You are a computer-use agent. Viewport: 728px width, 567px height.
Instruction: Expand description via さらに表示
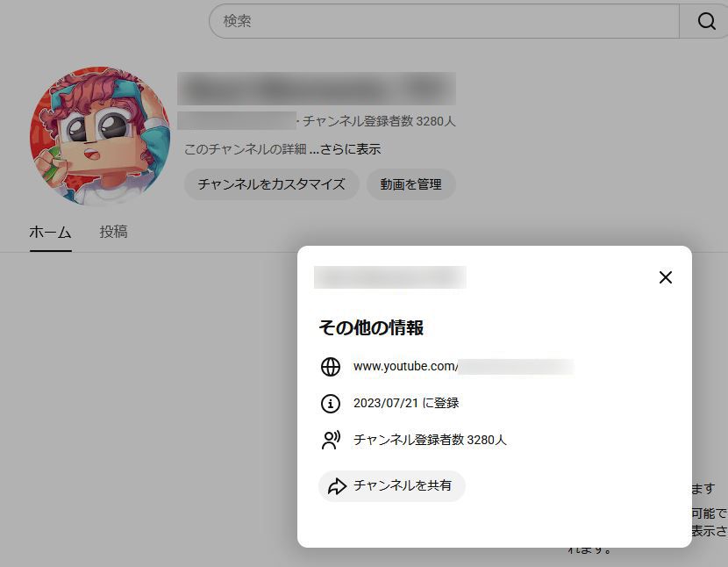[349, 149]
